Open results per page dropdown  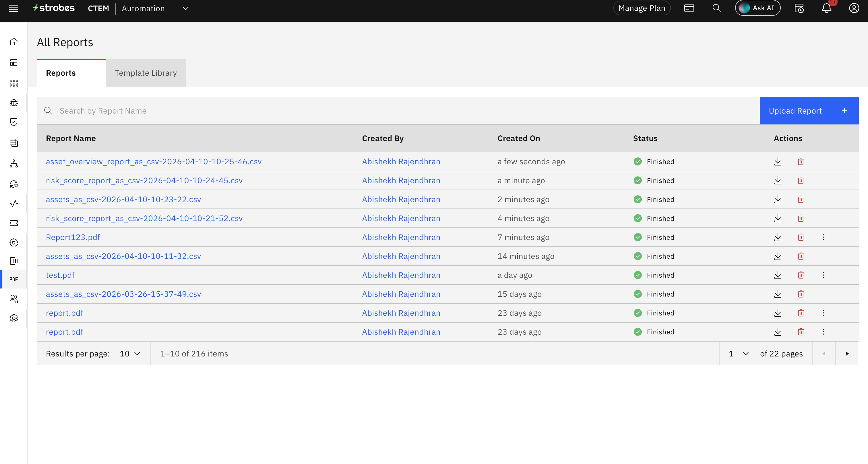(130, 354)
